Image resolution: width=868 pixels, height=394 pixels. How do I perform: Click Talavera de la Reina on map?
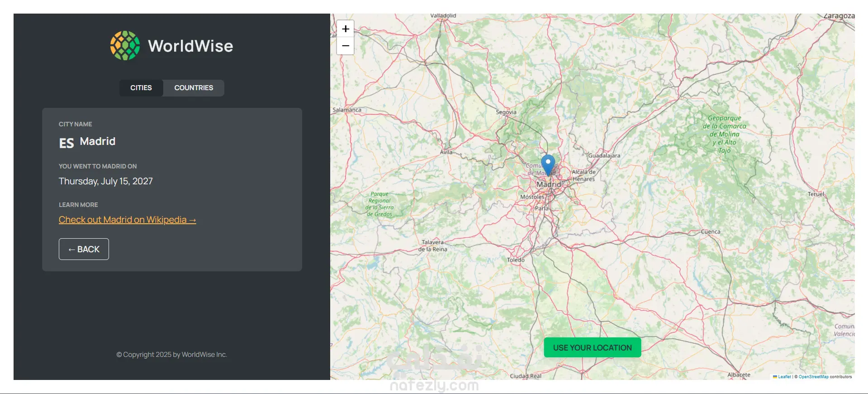(x=432, y=245)
